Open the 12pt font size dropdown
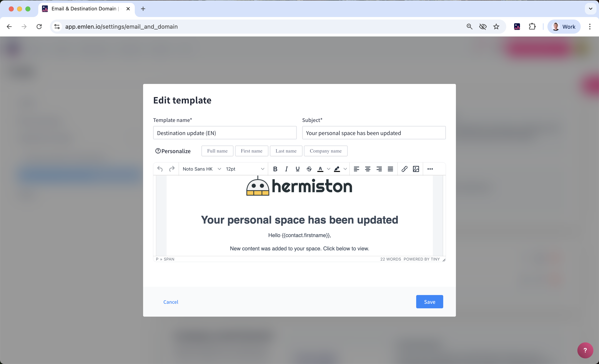599x364 pixels. (245, 169)
